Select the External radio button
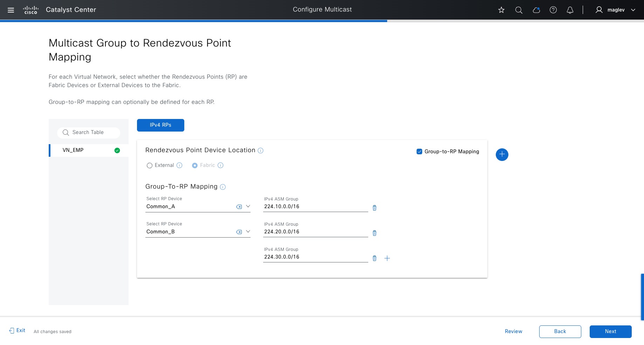 tap(150, 166)
